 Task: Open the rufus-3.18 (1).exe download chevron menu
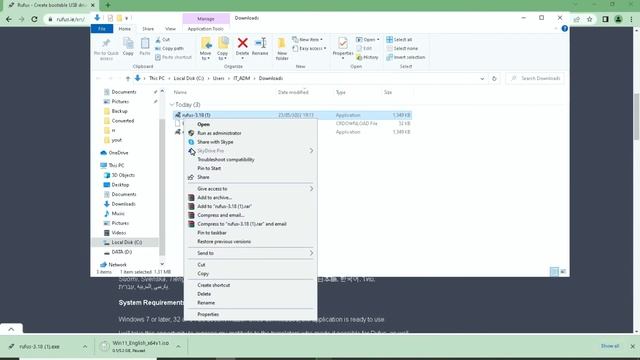85,347
